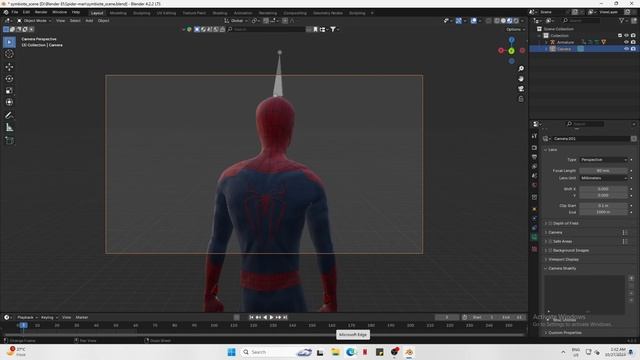Screen dimensions: 640x360
Task: Click the green Y axis gizmo ball
Action: [511, 51]
